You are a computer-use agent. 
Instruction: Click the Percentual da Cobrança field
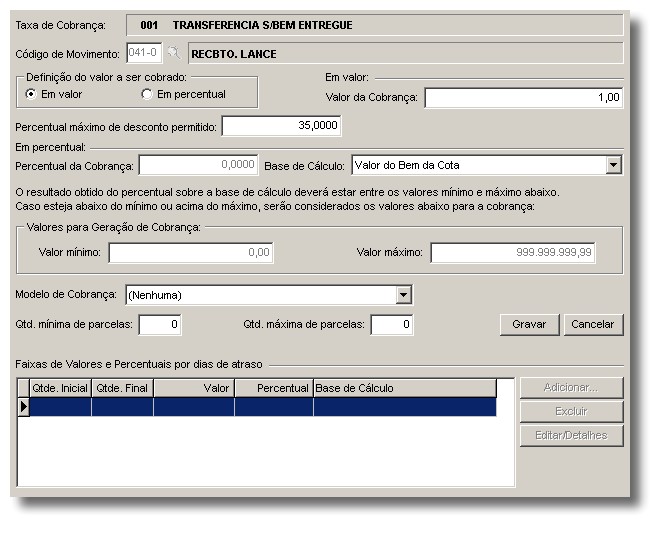point(199,165)
